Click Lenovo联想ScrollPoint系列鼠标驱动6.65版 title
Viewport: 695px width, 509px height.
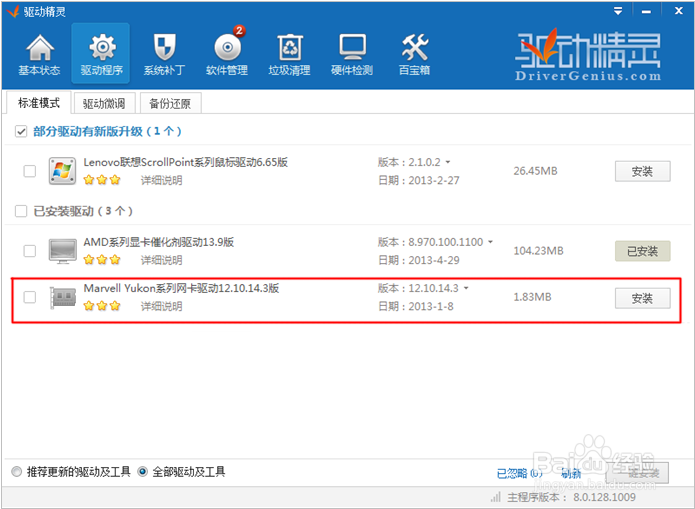(x=186, y=162)
